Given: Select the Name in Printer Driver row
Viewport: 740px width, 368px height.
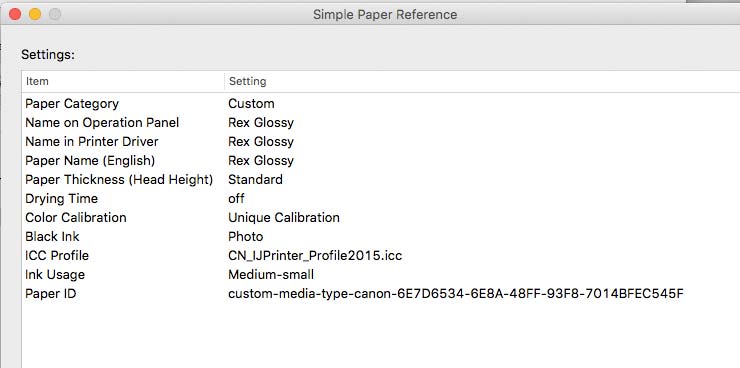Looking at the screenshot, I should click(92, 142).
